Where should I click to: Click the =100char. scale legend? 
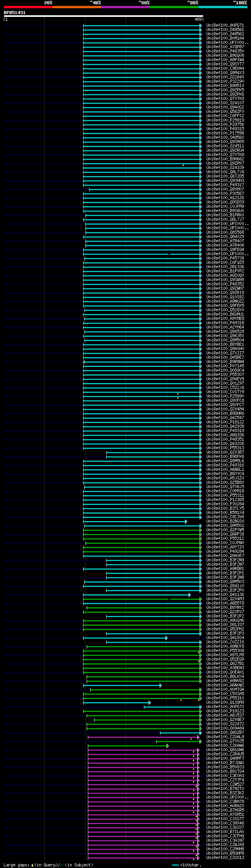pos(187,865)
